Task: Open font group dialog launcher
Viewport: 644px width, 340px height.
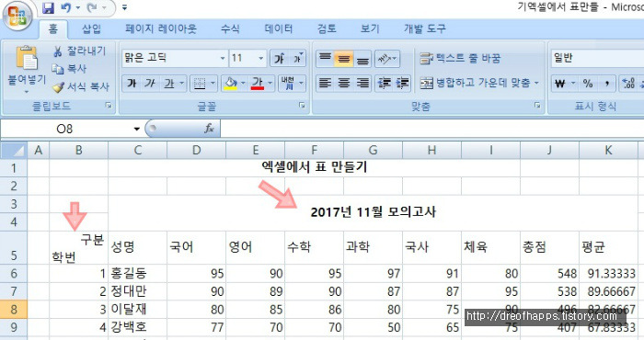Action: (303, 106)
